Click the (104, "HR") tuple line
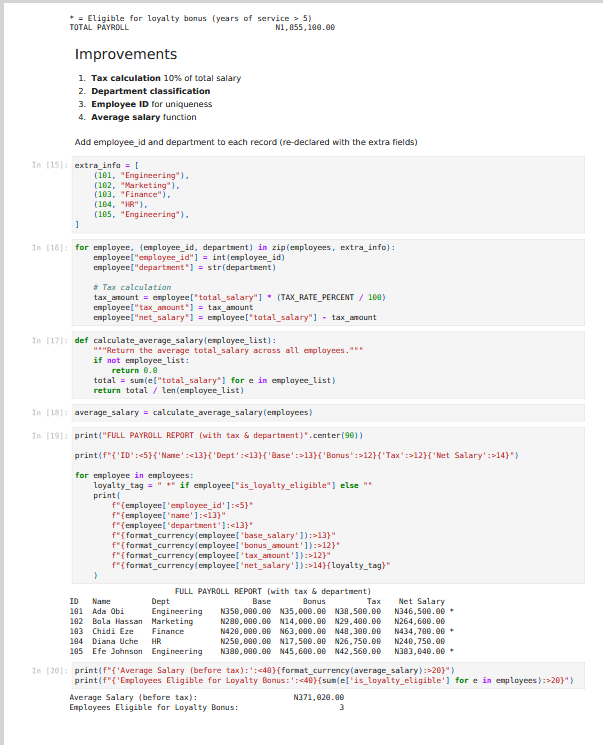The width and height of the screenshot is (603, 745). [120, 204]
